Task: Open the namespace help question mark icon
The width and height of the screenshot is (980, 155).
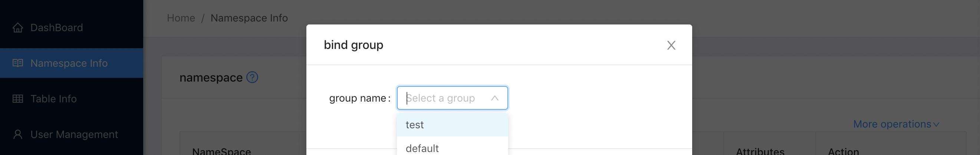Action: click(252, 77)
